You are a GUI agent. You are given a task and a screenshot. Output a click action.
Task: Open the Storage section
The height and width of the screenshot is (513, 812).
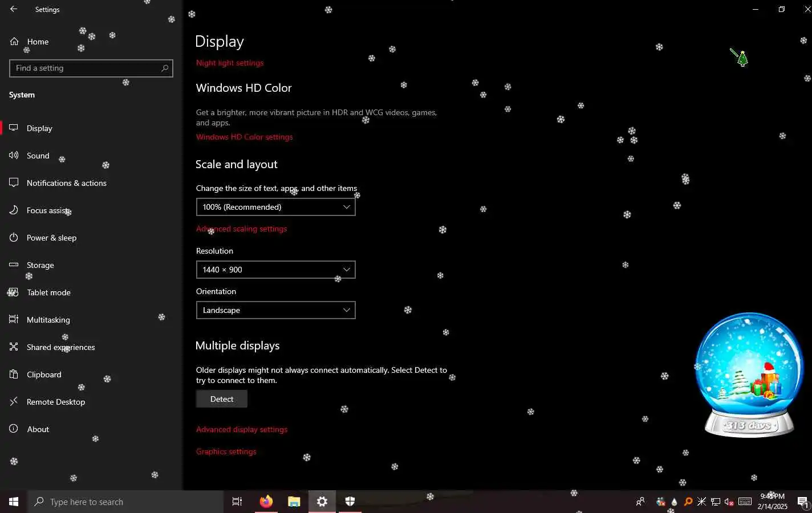point(91,265)
